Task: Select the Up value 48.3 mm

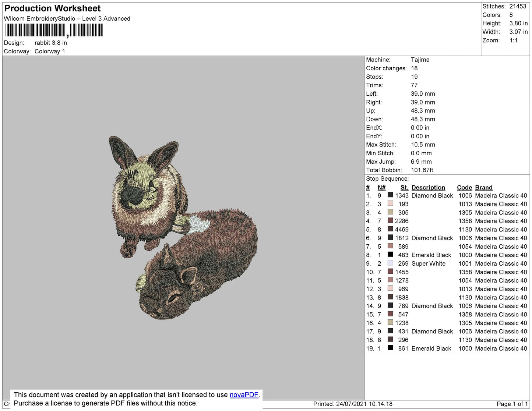Action: coord(423,110)
